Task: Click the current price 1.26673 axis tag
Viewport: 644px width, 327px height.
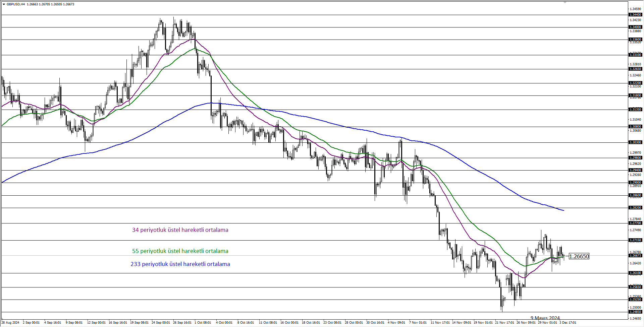Action: [x=635, y=256]
